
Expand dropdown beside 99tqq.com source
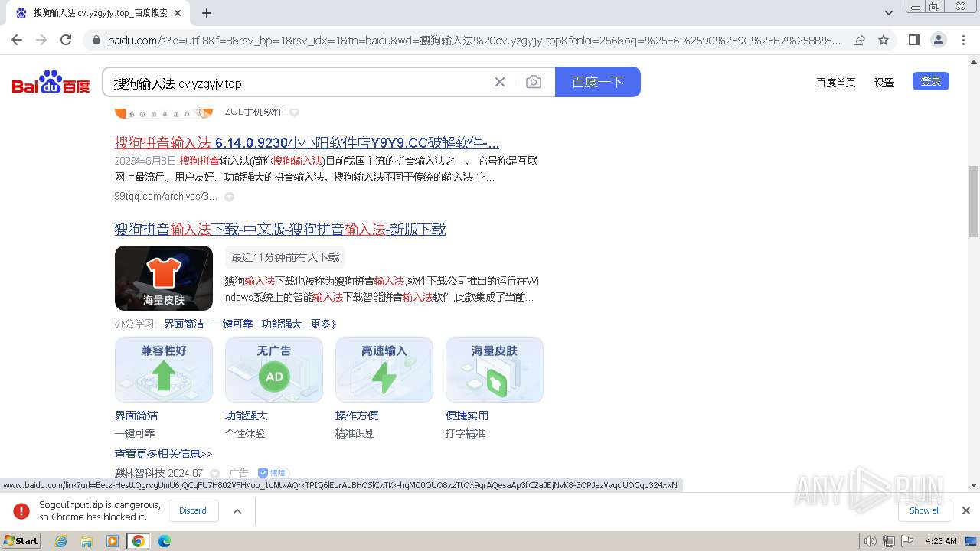click(x=230, y=197)
